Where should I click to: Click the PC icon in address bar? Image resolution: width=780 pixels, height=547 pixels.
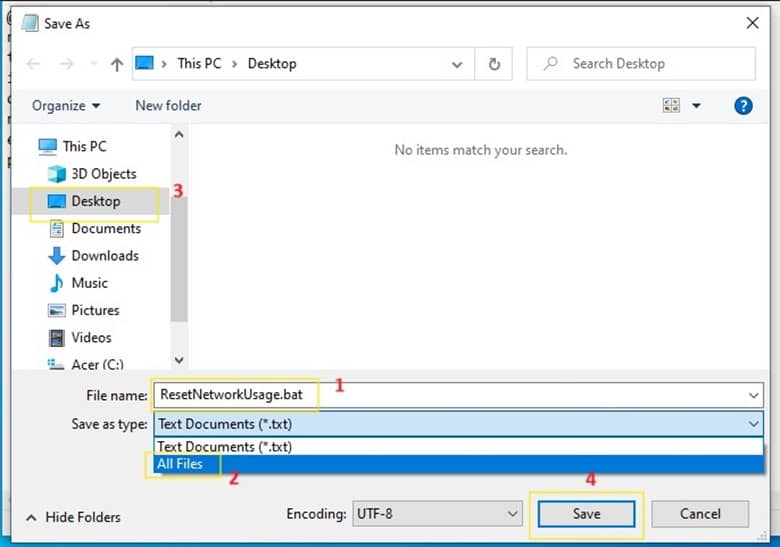144,63
